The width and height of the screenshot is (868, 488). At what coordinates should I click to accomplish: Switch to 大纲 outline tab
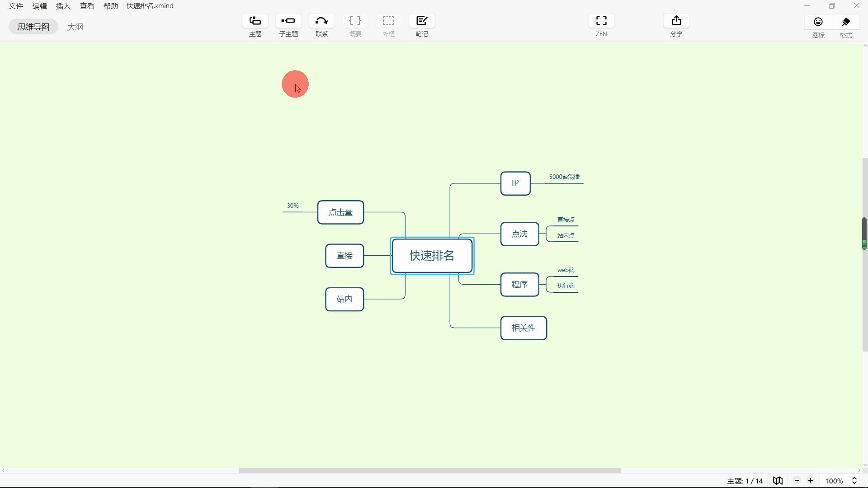point(75,27)
